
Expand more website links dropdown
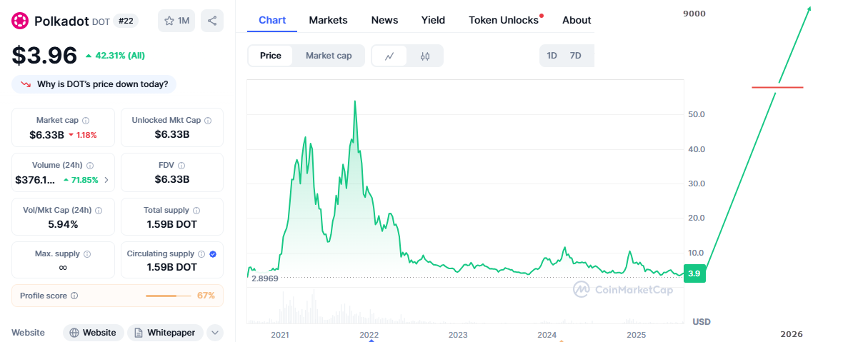click(x=215, y=333)
